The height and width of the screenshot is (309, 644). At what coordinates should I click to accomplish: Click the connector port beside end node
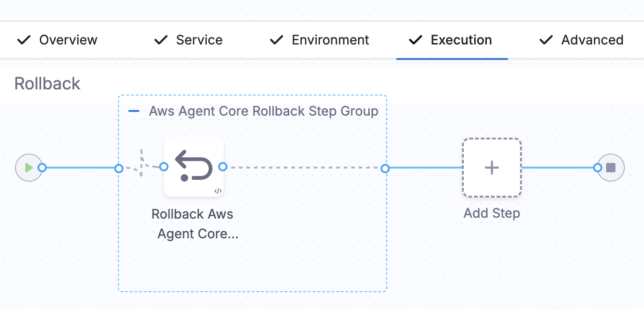pyautogui.click(x=598, y=167)
